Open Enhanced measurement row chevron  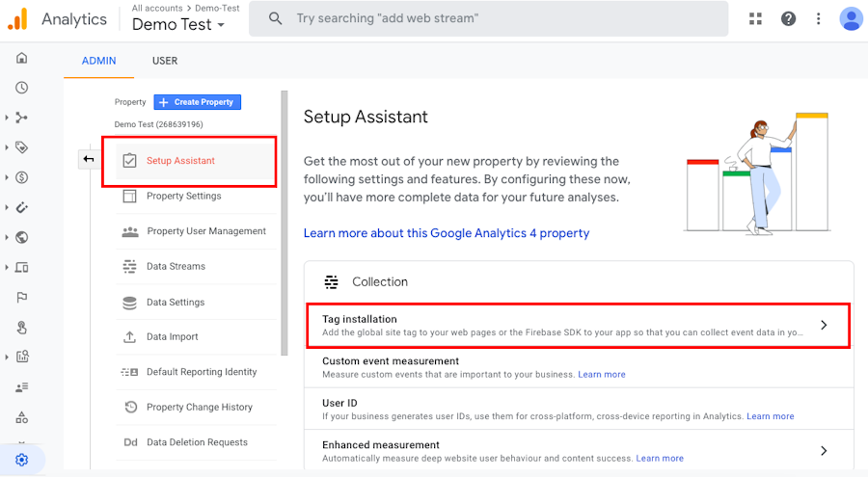(x=824, y=450)
